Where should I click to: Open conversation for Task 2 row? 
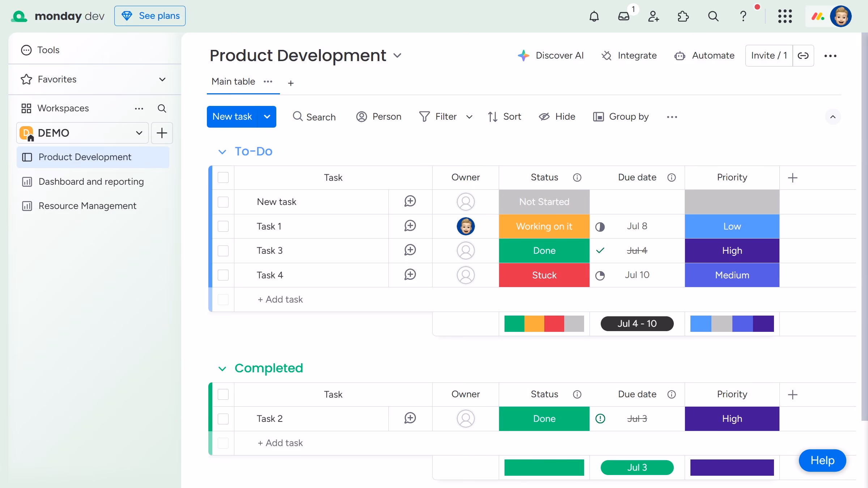coord(410,418)
